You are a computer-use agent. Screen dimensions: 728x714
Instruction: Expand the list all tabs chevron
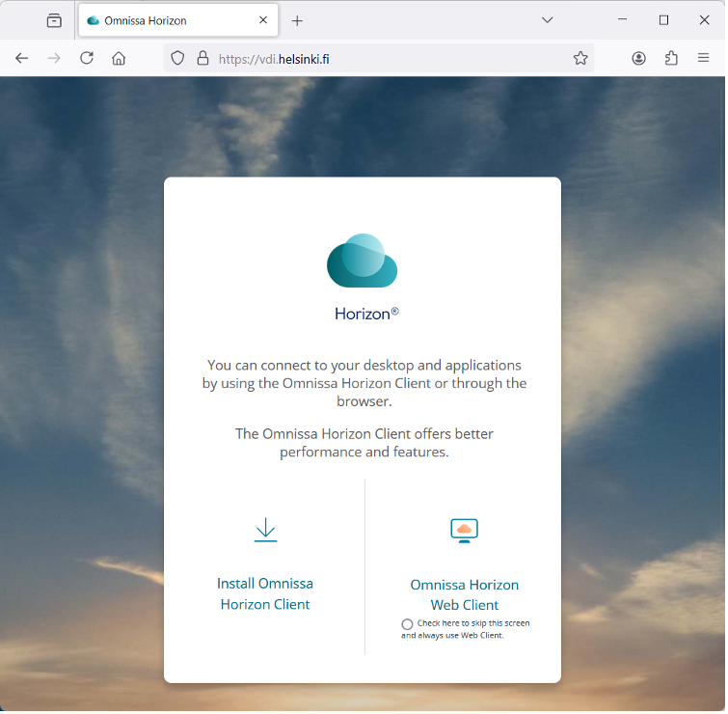tap(548, 20)
